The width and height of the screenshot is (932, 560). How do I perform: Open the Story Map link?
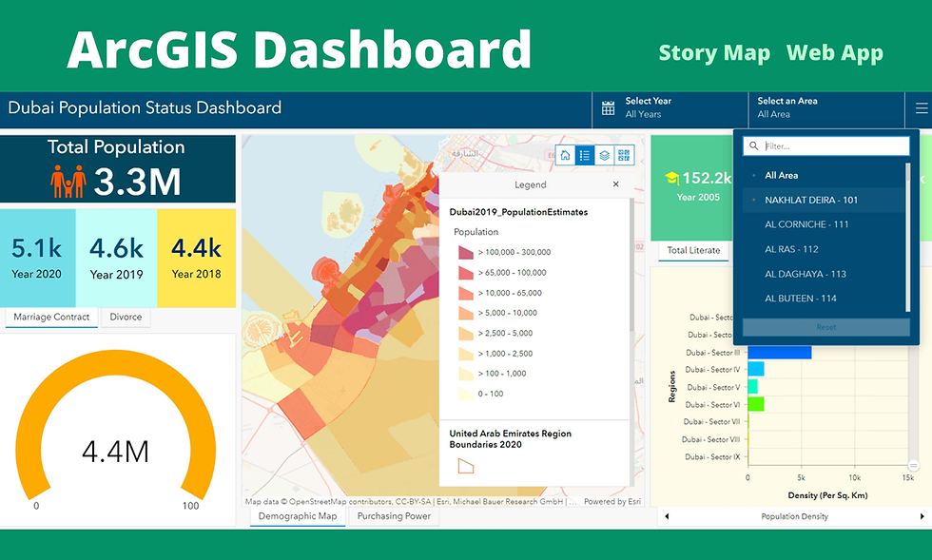point(714,53)
